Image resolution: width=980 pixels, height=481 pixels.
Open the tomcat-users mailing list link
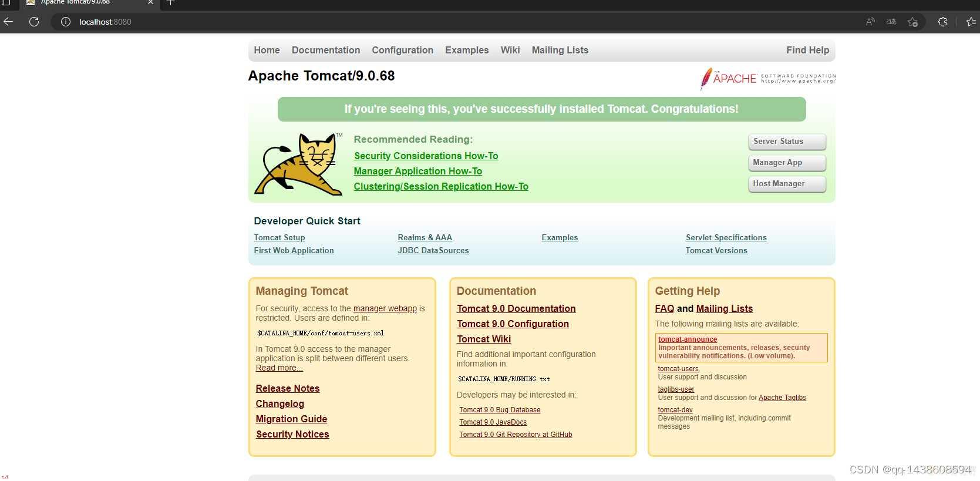tap(678, 369)
